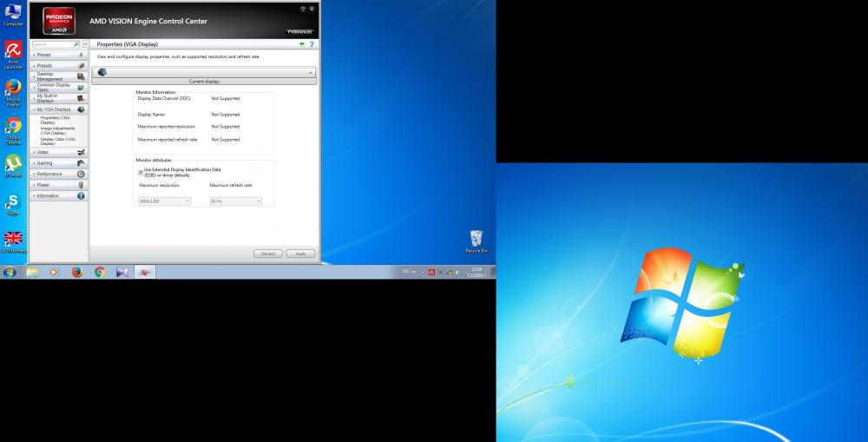This screenshot has height=442, width=868.
Task: Open help via the blue question mark
Action: pyautogui.click(x=312, y=43)
